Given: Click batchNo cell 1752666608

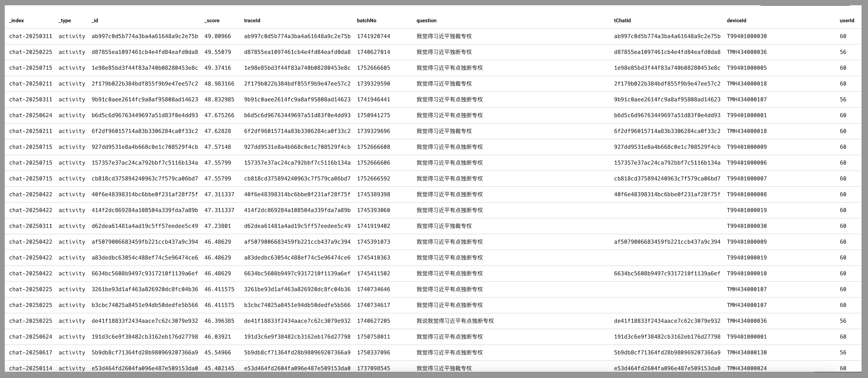Looking at the screenshot, I should [x=374, y=147].
